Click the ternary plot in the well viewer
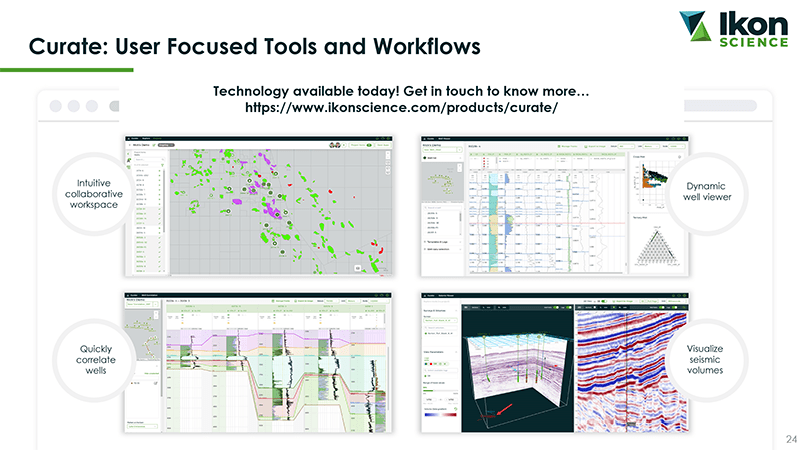The height and width of the screenshot is (450, 800). (x=656, y=247)
